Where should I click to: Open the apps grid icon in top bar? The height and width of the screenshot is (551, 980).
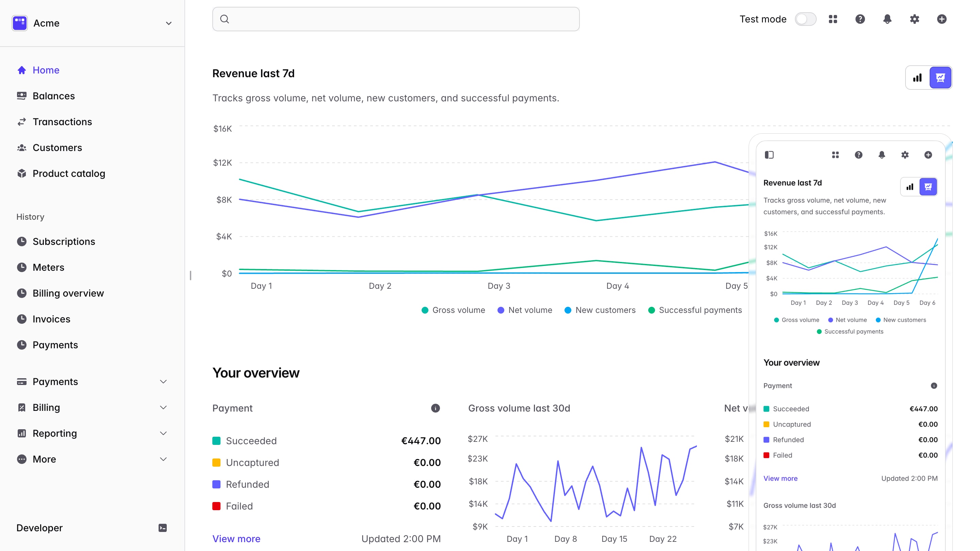tap(833, 19)
